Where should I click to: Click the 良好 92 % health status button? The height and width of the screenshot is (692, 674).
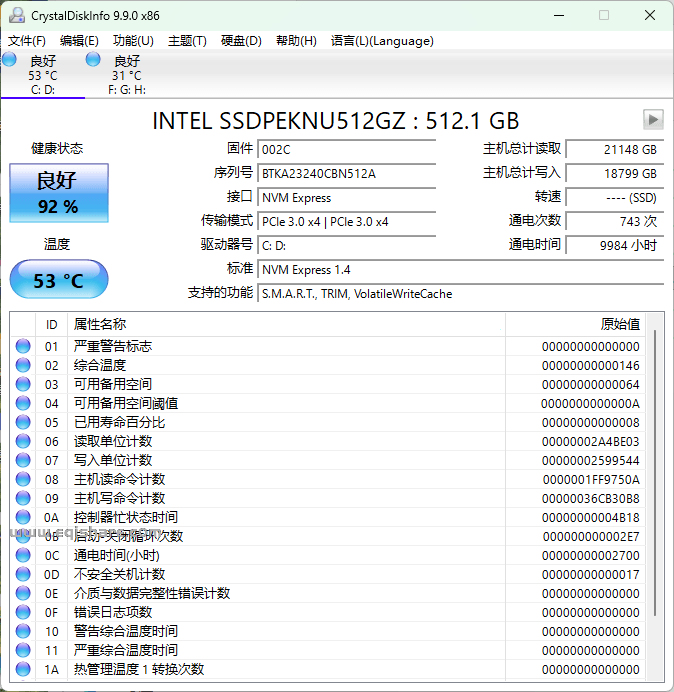tap(59, 193)
